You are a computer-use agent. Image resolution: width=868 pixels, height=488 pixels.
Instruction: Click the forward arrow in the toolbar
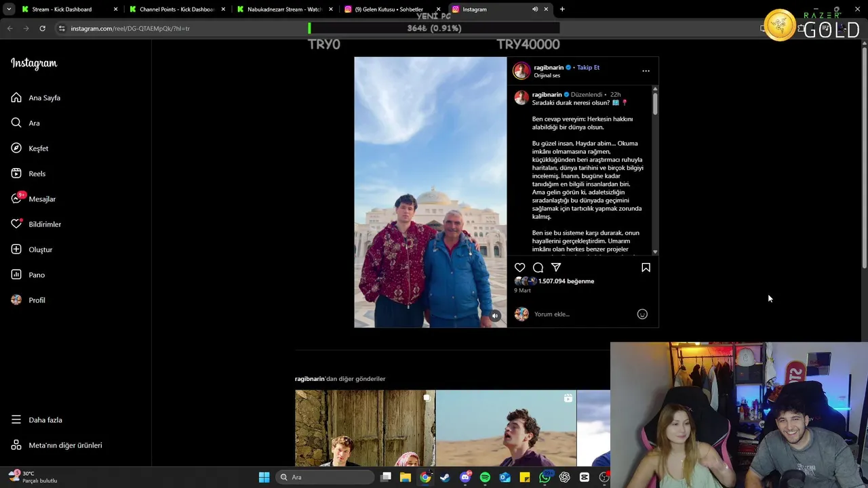click(26, 28)
